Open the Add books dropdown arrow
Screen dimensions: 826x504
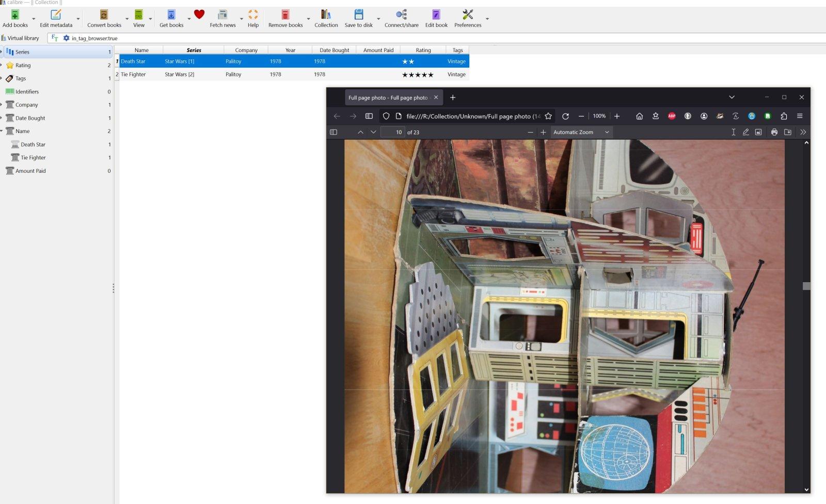(34, 19)
